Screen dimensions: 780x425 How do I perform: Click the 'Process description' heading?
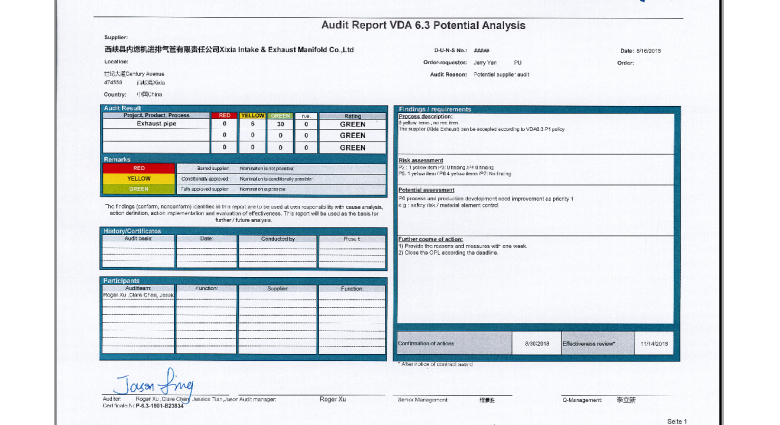pyautogui.click(x=425, y=116)
